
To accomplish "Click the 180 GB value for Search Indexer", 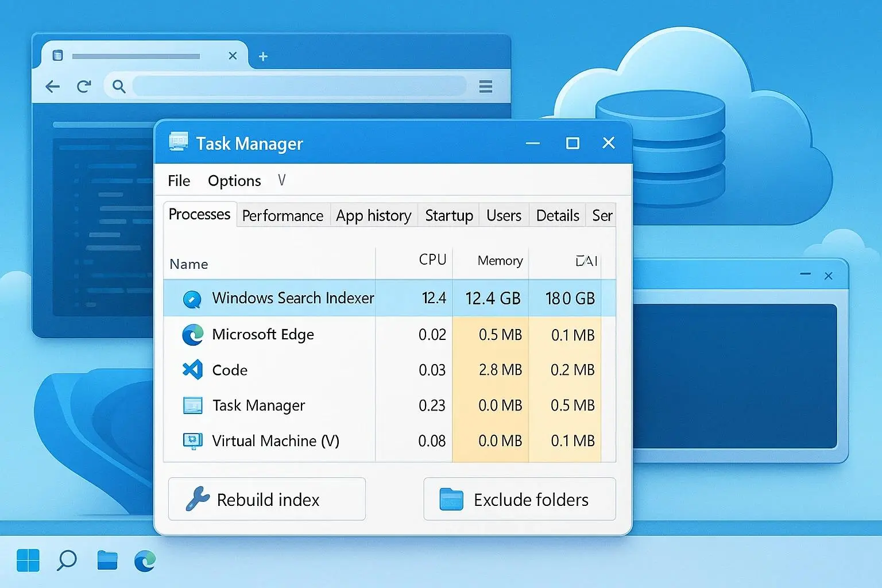I will [x=570, y=299].
